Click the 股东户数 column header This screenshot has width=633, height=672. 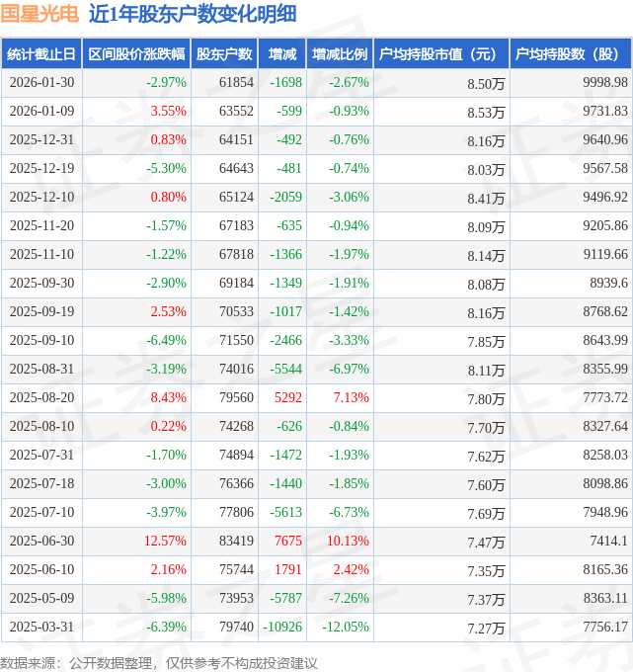tap(224, 54)
